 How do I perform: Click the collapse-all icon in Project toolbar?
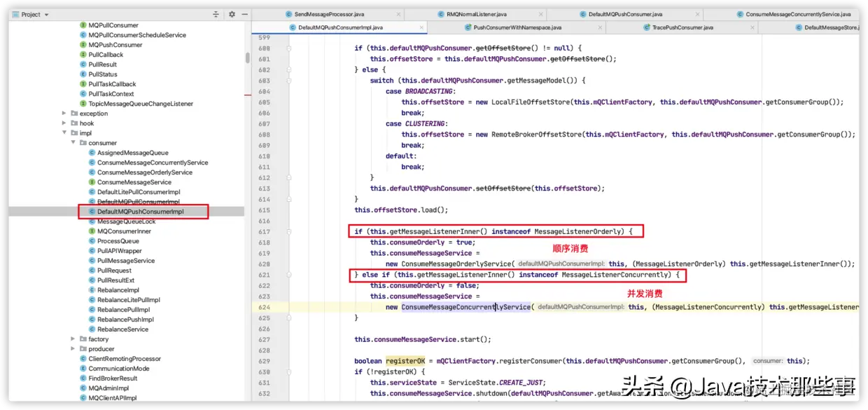(x=216, y=14)
